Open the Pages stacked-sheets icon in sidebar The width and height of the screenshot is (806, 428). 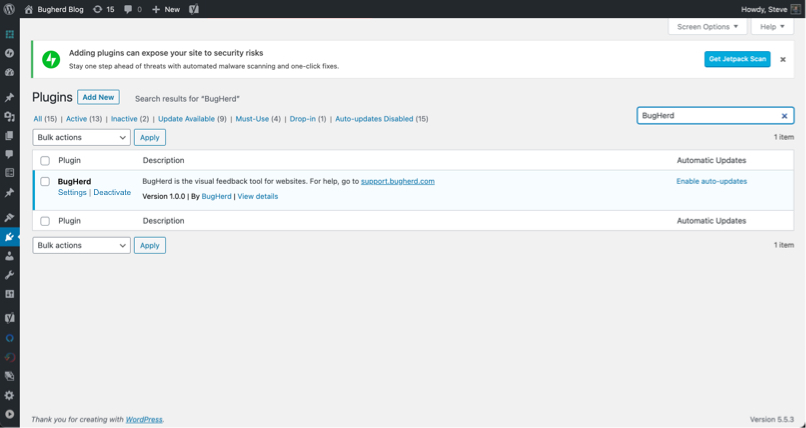[x=9, y=136]
